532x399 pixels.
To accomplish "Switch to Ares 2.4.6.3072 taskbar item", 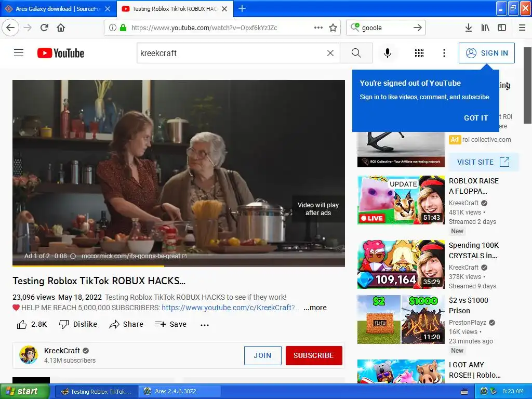I will point(180,392).
